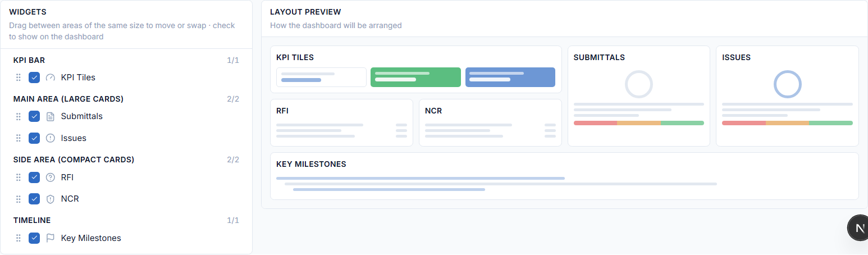Toggle the Issues widget checkbox

(x=34, y=138)
